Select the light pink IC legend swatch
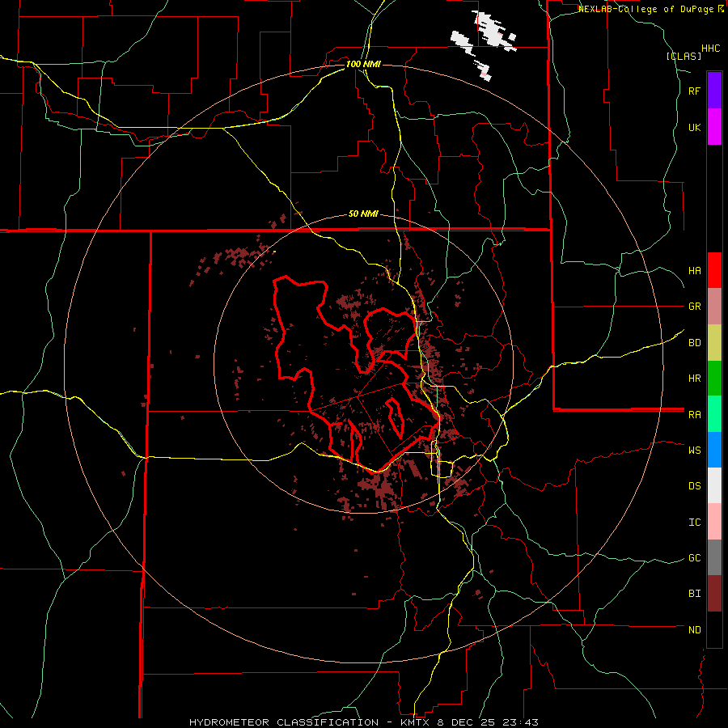This screenshot has height=728, width=728. [714, 522]
